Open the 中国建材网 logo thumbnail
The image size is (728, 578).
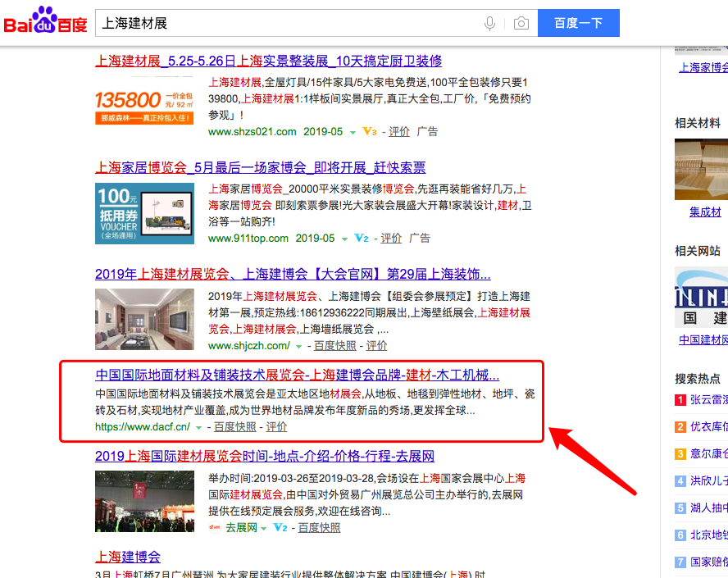701,297
